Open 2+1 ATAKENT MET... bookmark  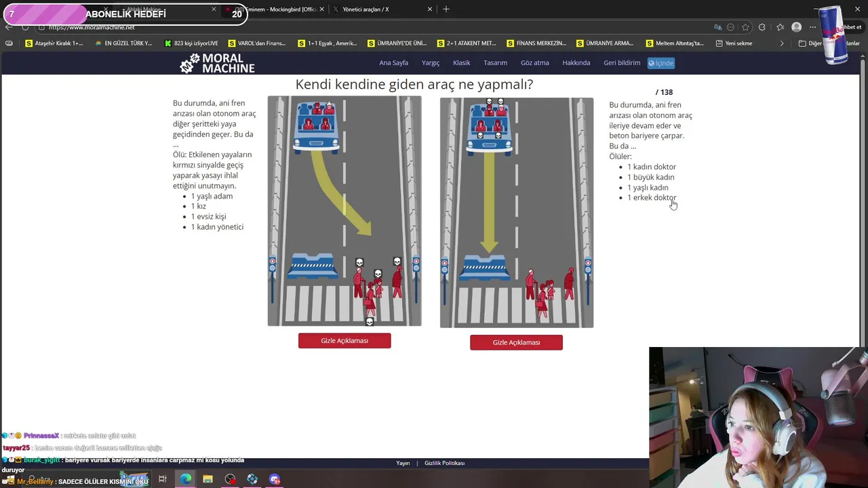click(467, 43)
